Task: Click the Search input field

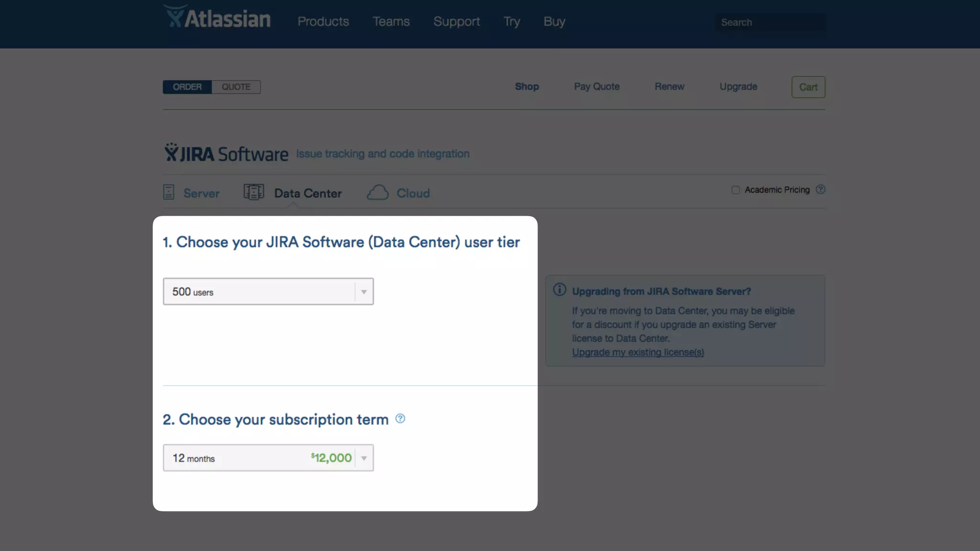Action: pyautogui.click(x=770, y=22)
